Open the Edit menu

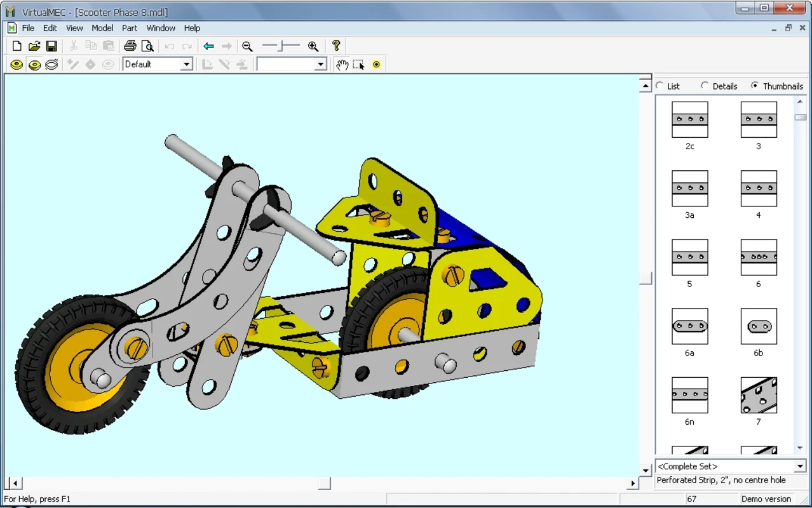tap(50, 28)
